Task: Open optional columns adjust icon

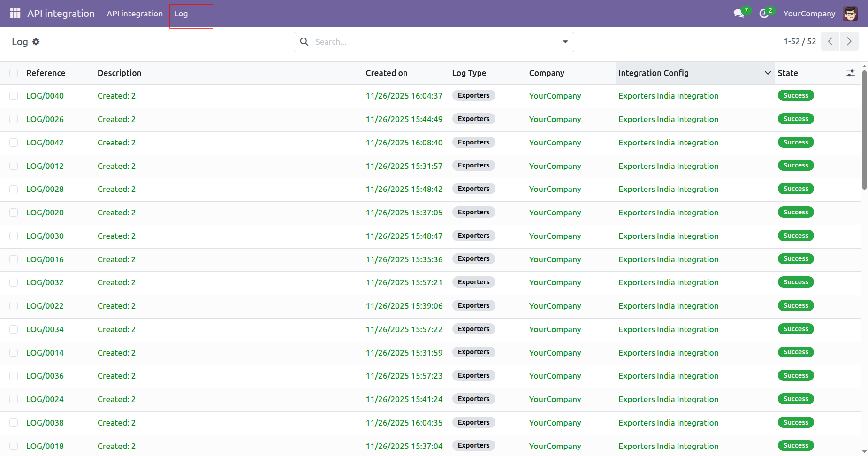Action: coord(850,73)
